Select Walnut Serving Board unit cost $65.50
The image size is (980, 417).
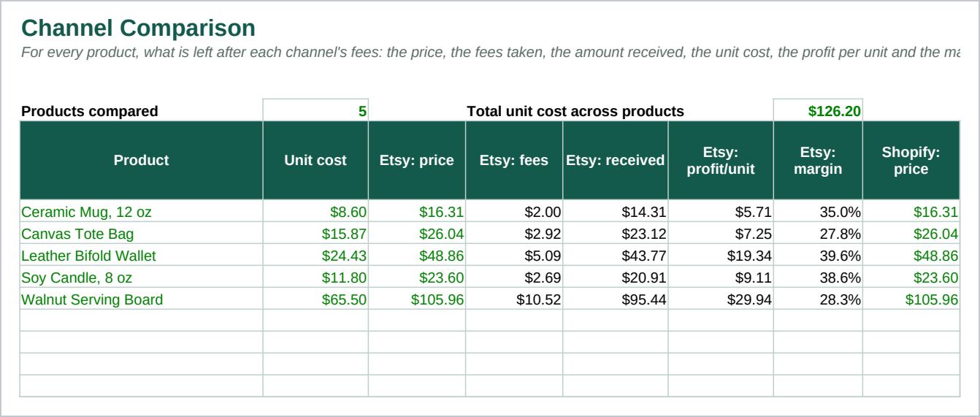(x=315, y=299)
